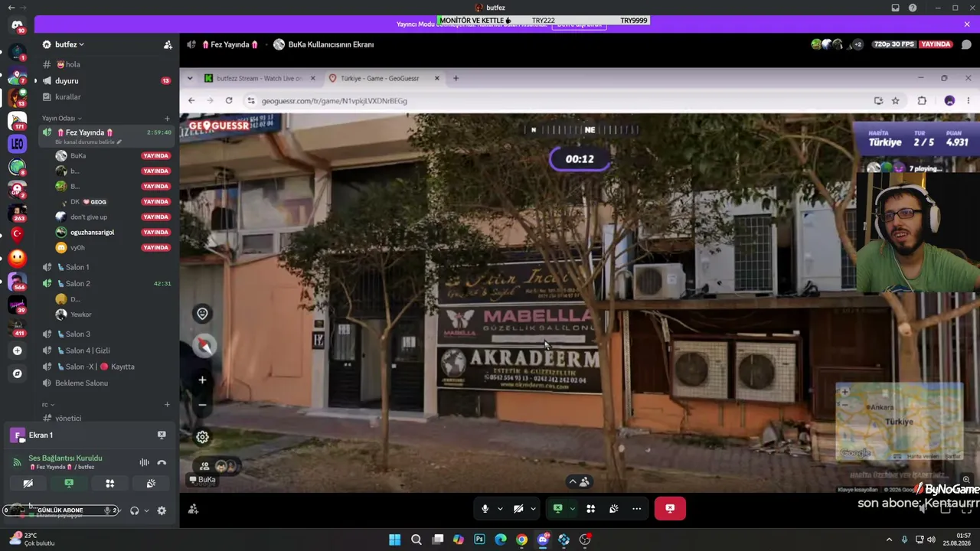Open Discord user settings gear

coord(162,510)
